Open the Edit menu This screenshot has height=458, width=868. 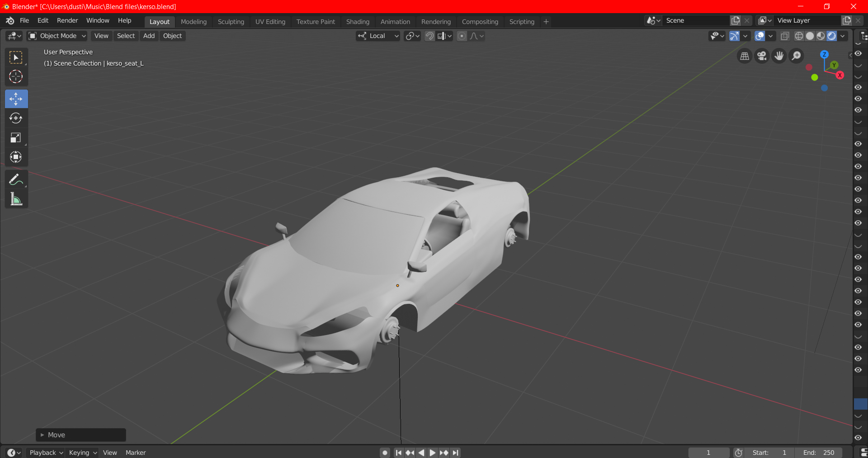click(43, 21)
